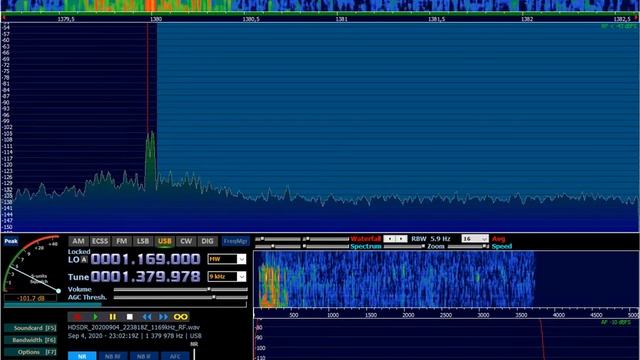640x360 pixels.
Task: Click the S-meter squelch needle knob
Action: coord(58,291)
